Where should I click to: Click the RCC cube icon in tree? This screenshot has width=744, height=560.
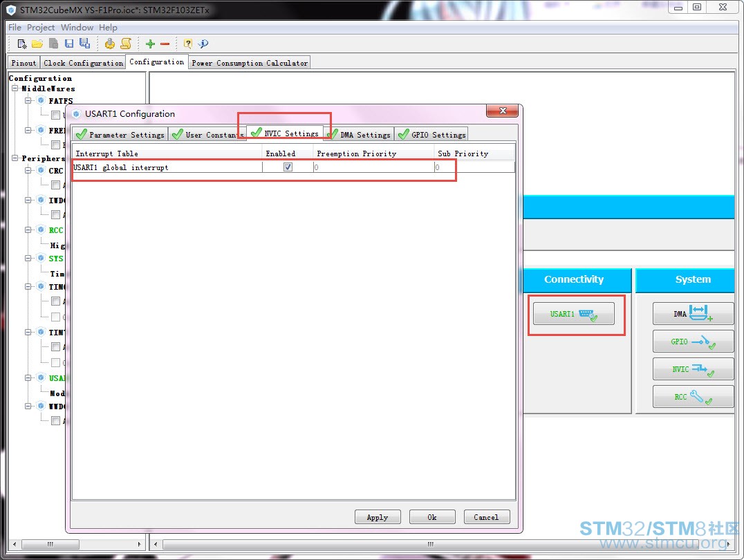41,230
